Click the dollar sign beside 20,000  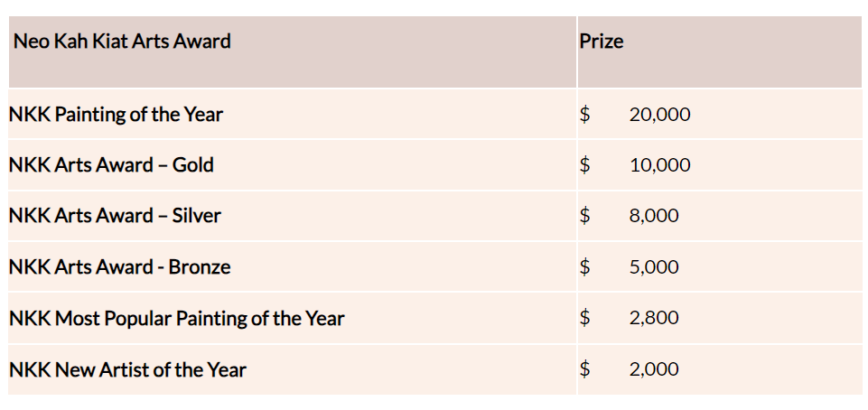(x=585, y=115)
